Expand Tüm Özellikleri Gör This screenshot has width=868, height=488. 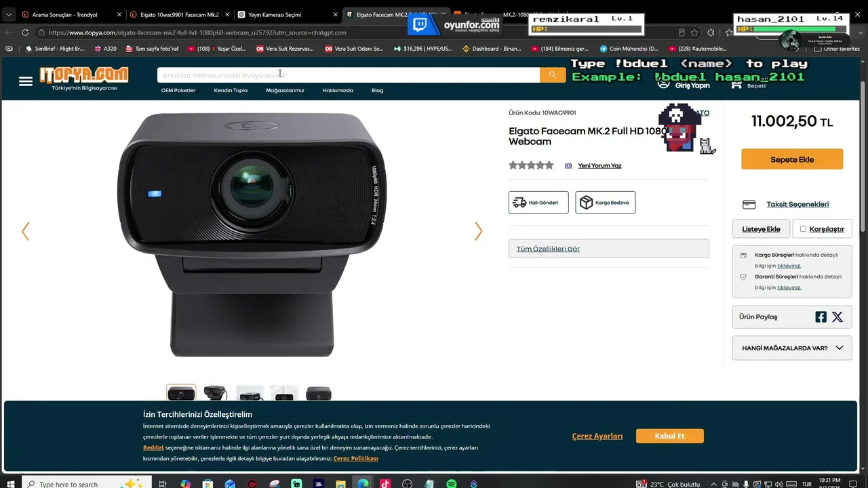coord(609,249)
